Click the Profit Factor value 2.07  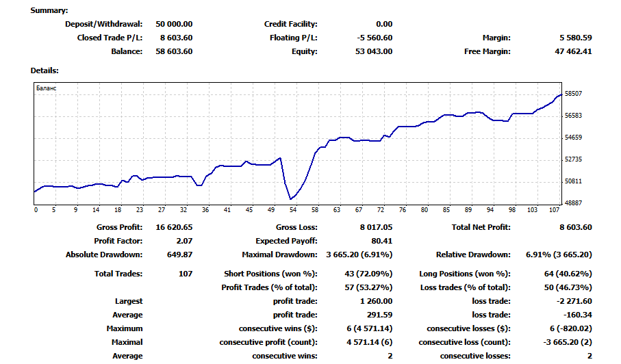(184, 241)
